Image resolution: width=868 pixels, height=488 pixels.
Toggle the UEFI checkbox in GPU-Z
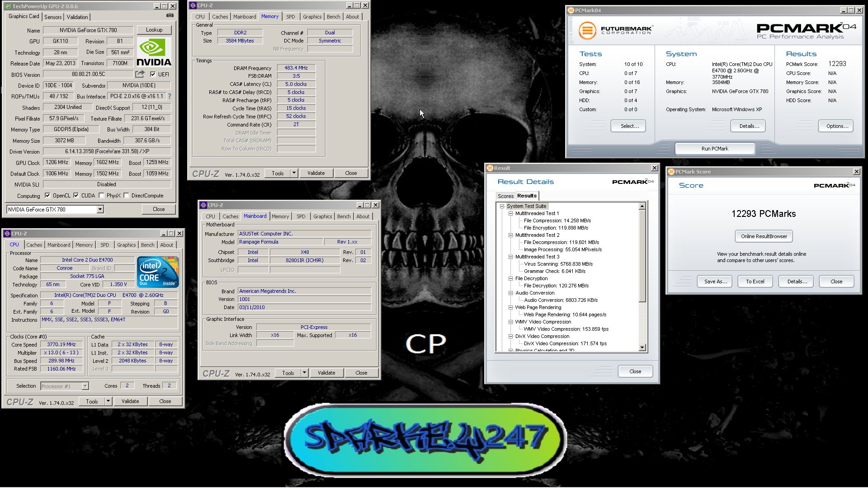(153, 75)
